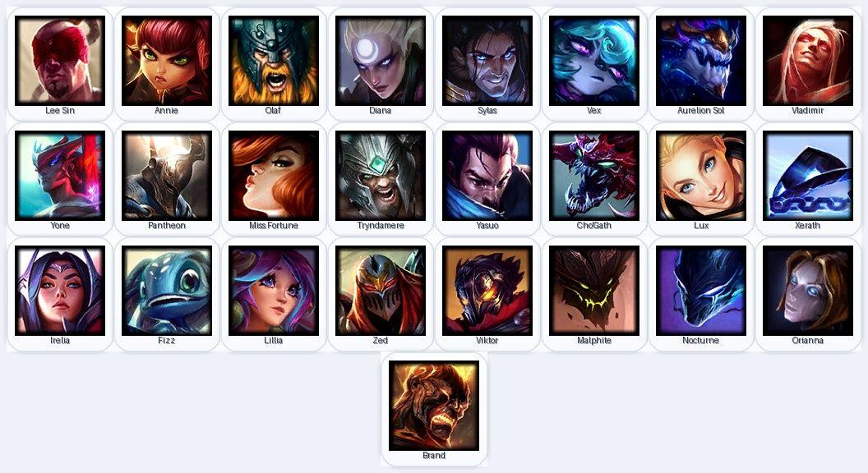
Task: Pick the Yone champion icon
Action: tap(60, 176)
